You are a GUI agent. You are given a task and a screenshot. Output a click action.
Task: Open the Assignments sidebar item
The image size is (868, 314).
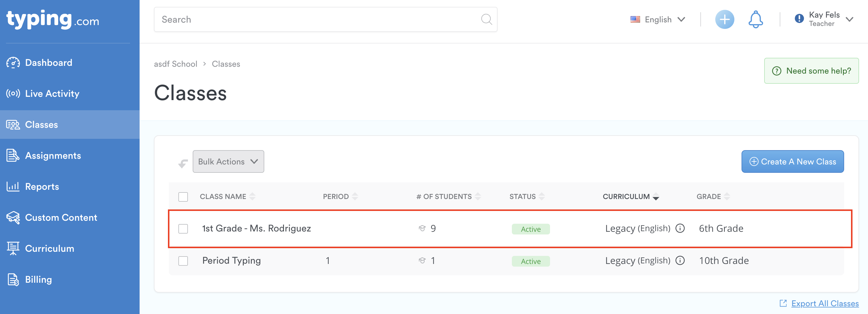tap(53, 156)
